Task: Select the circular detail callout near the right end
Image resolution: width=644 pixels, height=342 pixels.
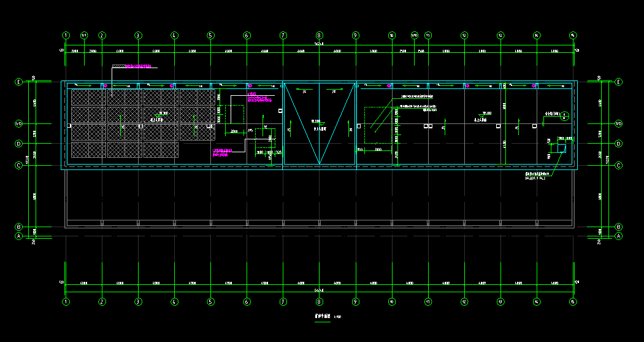Action: [564, 115]
